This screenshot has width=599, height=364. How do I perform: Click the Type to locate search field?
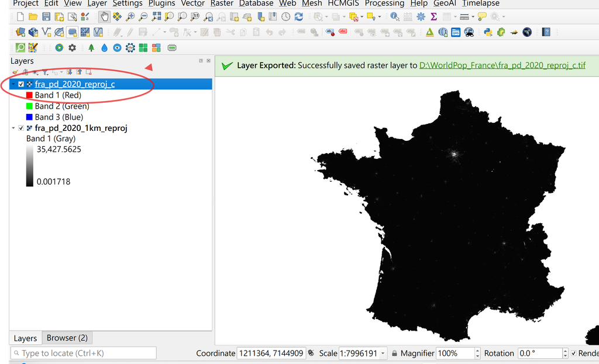[x=83, y=353]
